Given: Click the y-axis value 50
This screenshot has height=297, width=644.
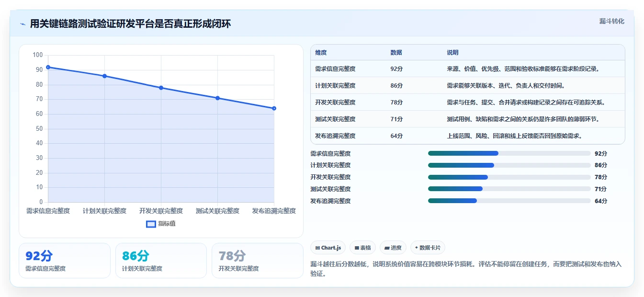Looking at the screenshot, I should (39, 129).
